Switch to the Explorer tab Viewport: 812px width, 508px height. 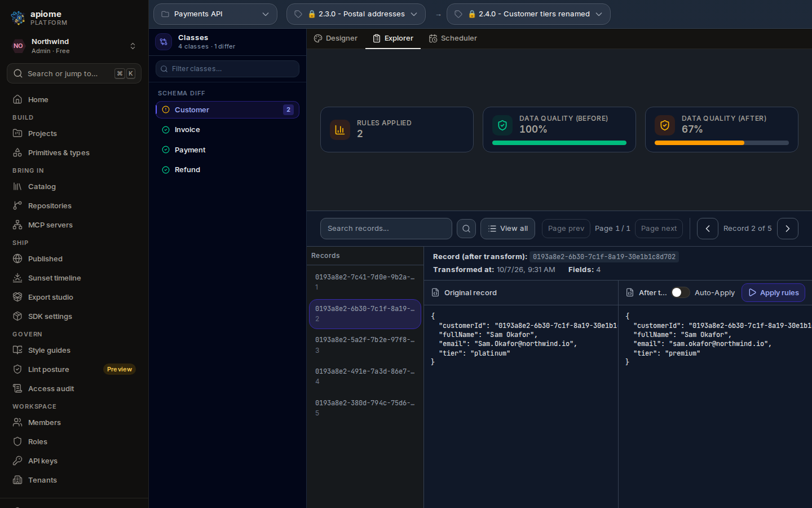(393, 38)
